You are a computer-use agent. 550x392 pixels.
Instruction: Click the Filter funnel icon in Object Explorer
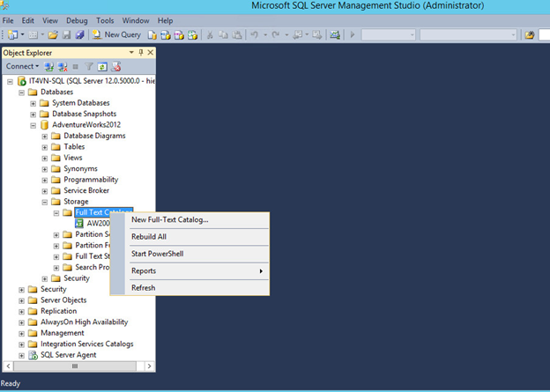pos(89,66)
